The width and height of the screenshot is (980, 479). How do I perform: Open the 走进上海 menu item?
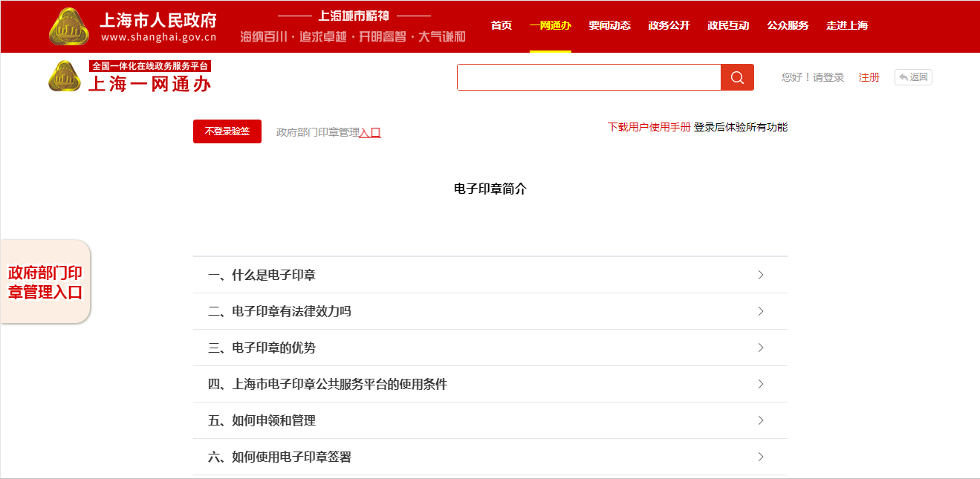coord(847,25)
